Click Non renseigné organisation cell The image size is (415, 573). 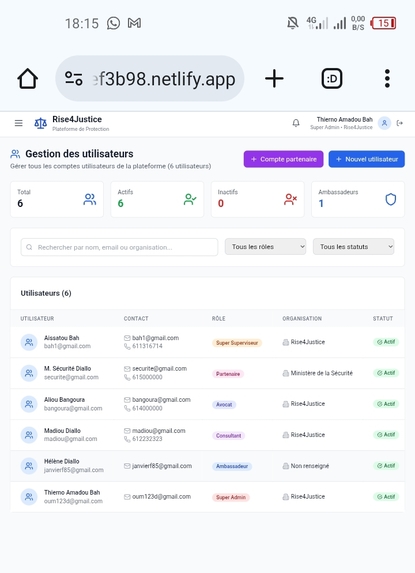coord(310,466)
